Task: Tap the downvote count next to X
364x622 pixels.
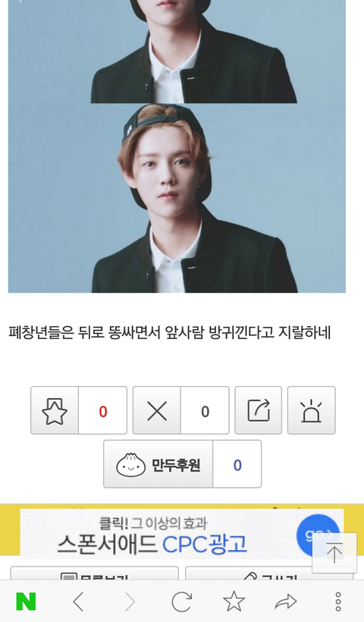Action: tap(205, 411)
